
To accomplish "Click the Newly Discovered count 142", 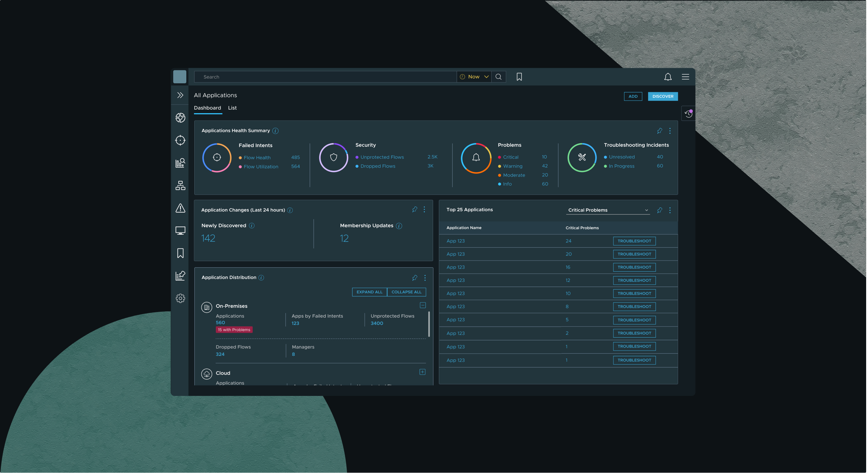I will coord(208,239).
